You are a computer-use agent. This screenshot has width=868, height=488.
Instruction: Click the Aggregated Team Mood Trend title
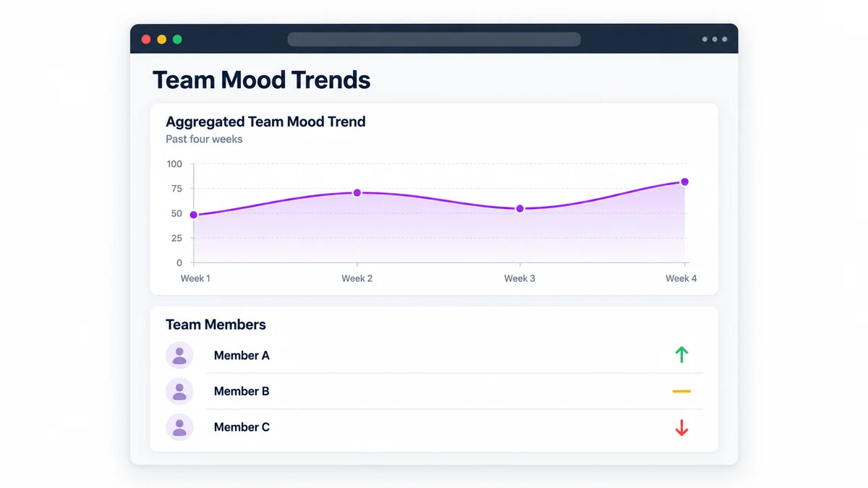(265, 121)
